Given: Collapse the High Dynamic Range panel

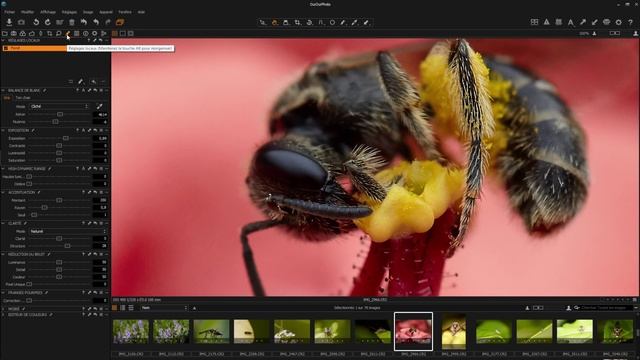Looking at the screenshot, I should (x=3, y=169).
